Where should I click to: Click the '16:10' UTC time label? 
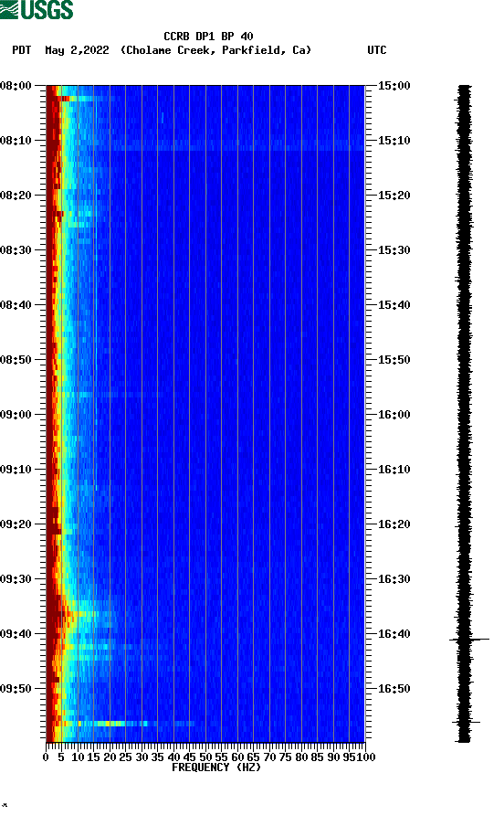pyautogui.click(x=394, y=470)
